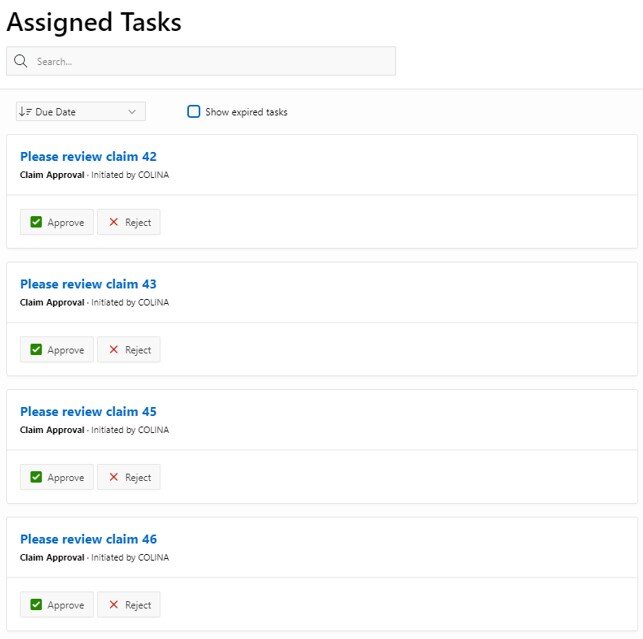Expand sort options using dropdown chevron
Screen dimensions: 643x639
coord(132,112)
